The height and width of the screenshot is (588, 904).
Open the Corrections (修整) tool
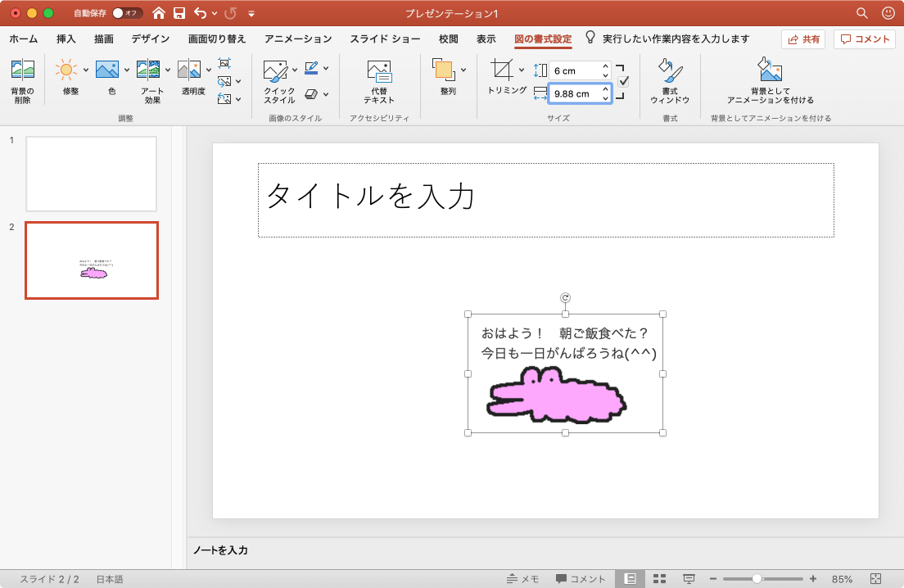[66, 71]
